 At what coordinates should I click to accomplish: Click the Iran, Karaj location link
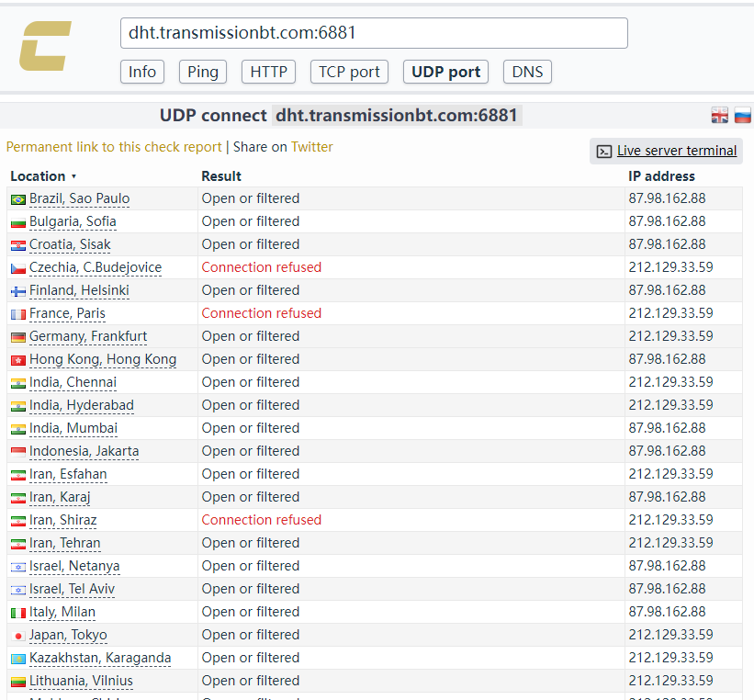60,497
